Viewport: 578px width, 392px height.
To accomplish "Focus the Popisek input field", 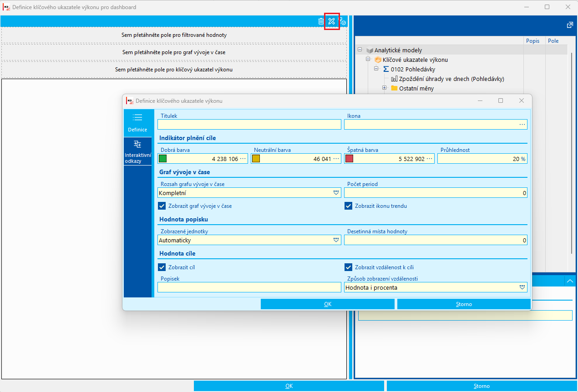I will click(249, 287).
